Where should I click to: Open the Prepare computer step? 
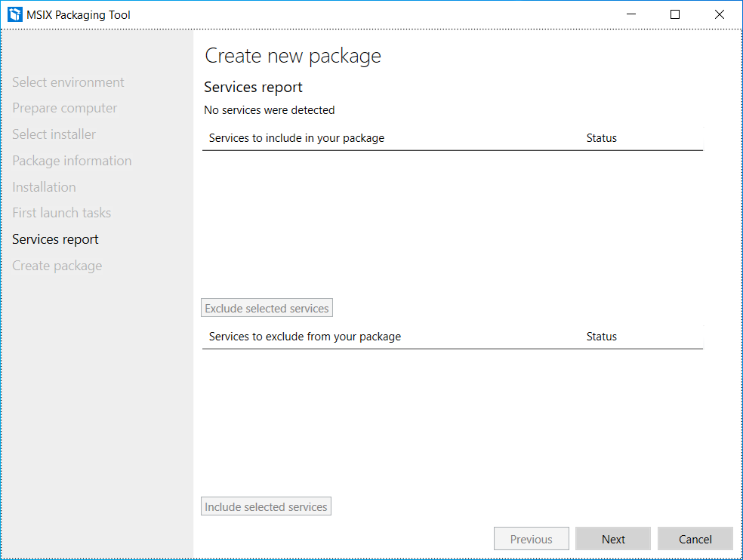64,108
